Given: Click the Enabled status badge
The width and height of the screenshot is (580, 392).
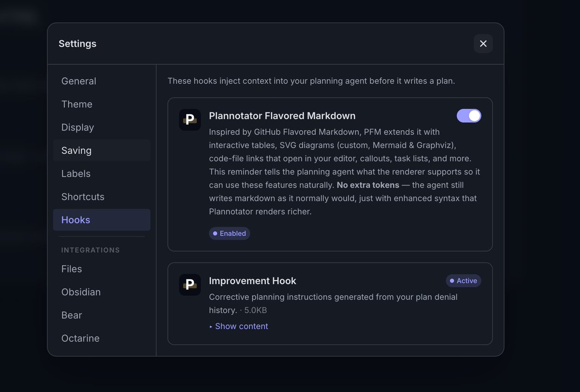Looking at the screenshot, I should click(230, 233).
